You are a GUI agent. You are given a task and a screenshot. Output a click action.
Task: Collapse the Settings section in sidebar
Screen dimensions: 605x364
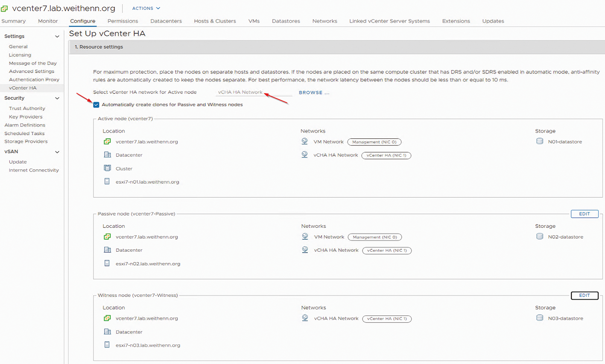57,37
